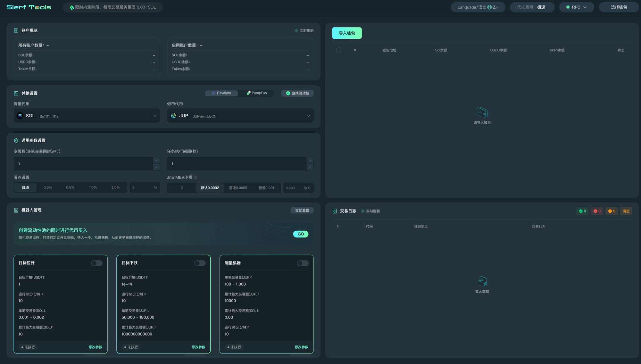Screen dimensions: 641x364
Task: Switch to the PumpFun tab
Action: click(257, 93)
